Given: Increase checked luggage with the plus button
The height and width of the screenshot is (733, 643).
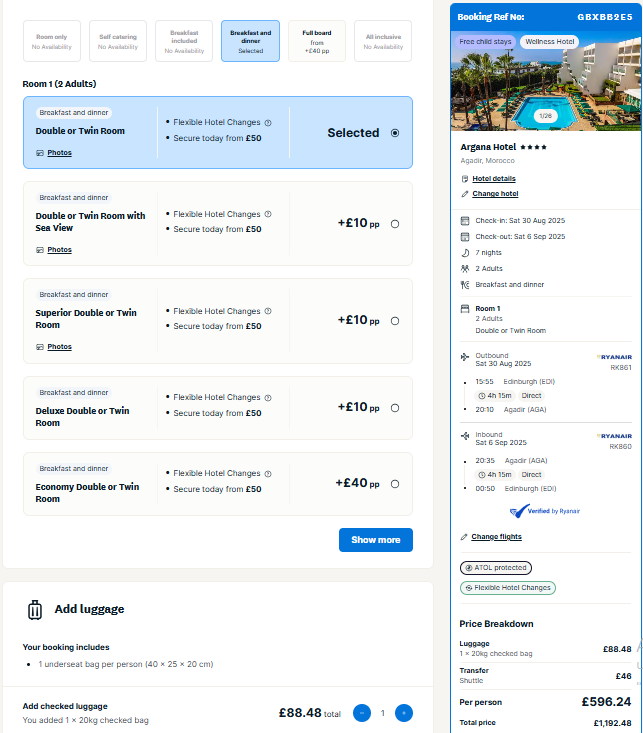Looking at the screenshot, I should pos(404,713).
